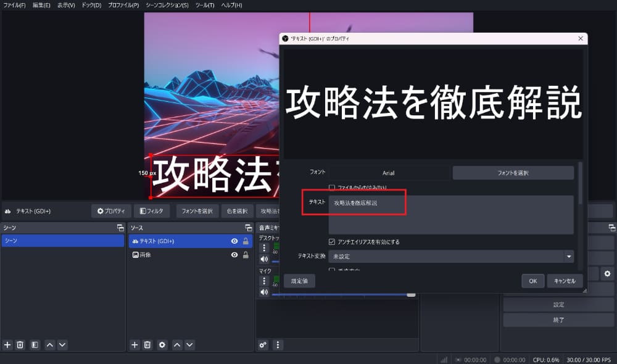Click the 色を選択 button

click(238, 211)
